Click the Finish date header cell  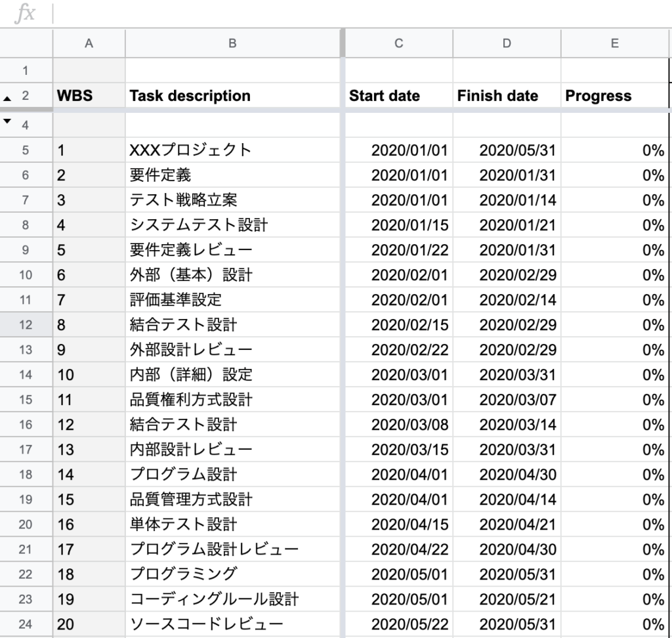tap(507, 95)
